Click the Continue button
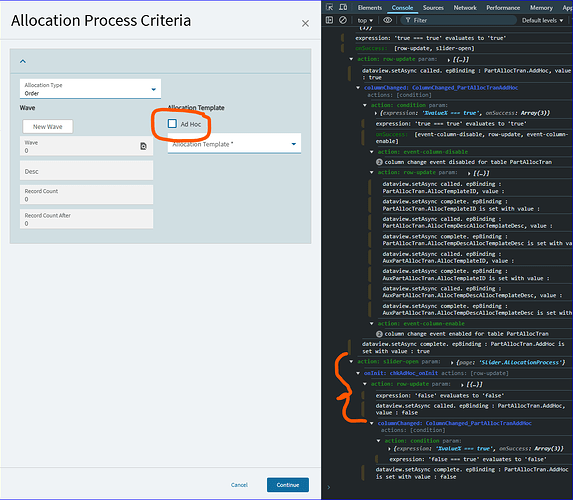The image size is (573, 500). pyautogui.click(x=288, y=485)
